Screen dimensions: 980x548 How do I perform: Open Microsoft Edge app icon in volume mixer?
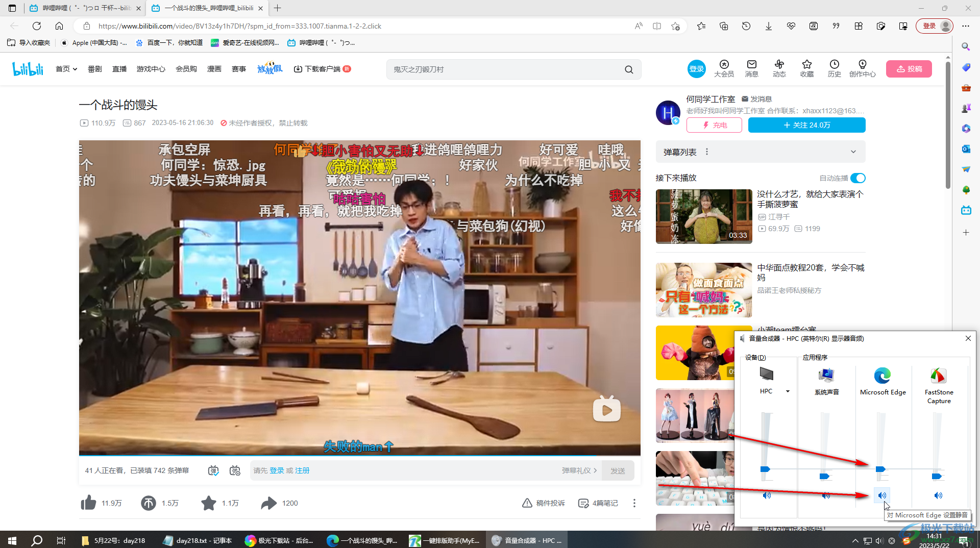pyautogui.click(x=882, y=376)
